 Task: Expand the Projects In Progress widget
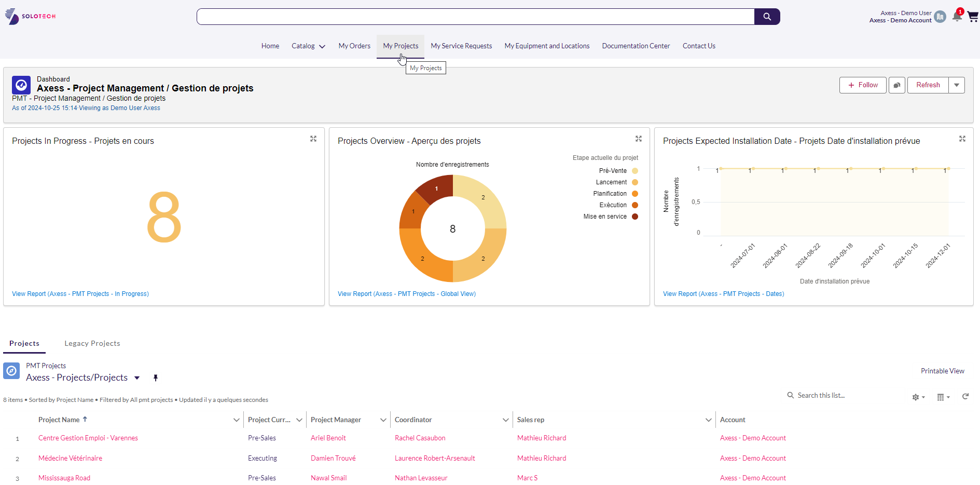(313, 139)
